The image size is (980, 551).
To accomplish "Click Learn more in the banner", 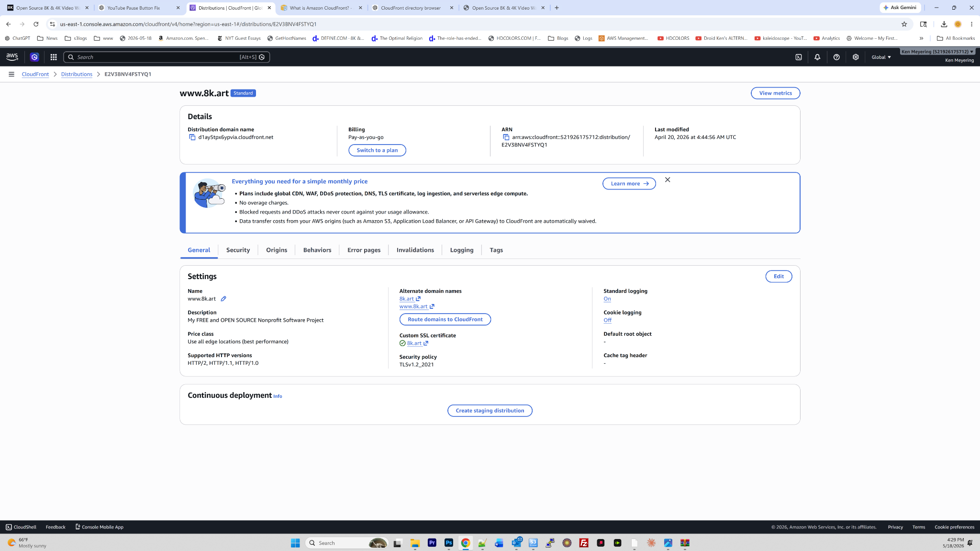I will pos(629,184).
